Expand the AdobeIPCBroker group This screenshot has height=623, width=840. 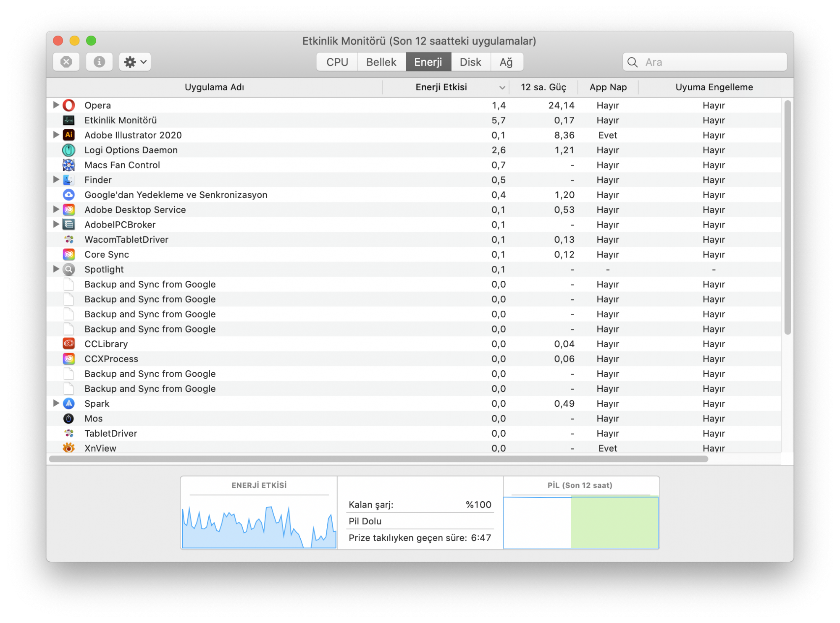[x=55, y=224]
